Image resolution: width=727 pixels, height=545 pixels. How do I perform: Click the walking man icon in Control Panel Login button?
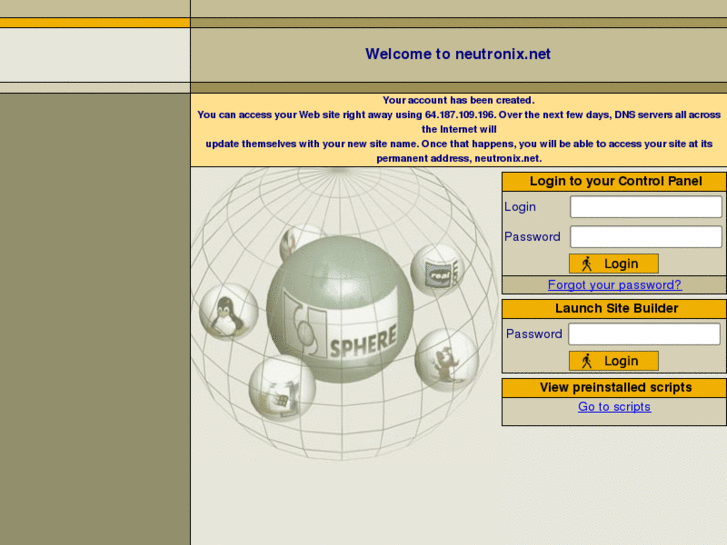click(587, 263)
